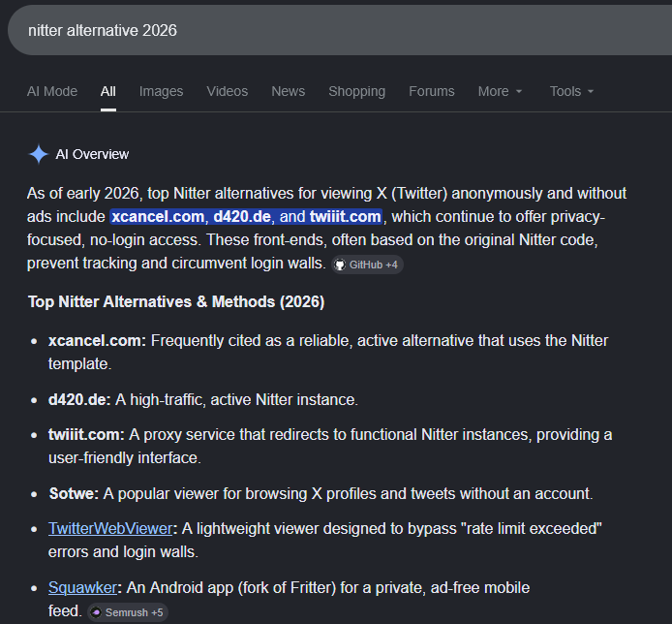Image resolution: width=672 pixels, height=624 pixels.
Task: Focus the search box with nitter query
Action: 340,30
